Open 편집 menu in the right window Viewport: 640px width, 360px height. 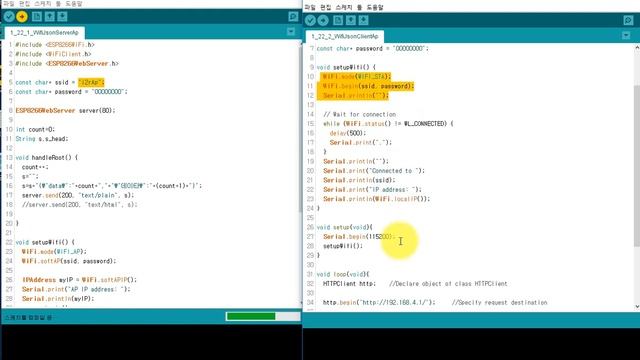(325, 7)
